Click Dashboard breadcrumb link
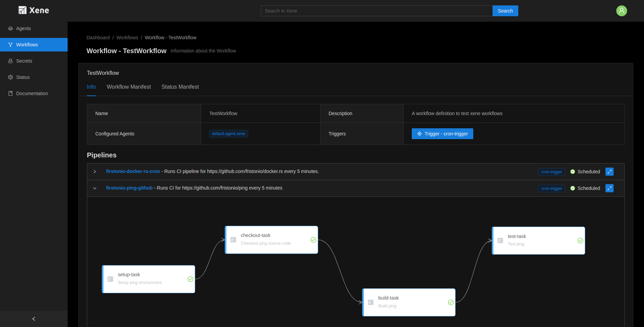The width and height of the screenshot is (644, 327). (98, 38)
